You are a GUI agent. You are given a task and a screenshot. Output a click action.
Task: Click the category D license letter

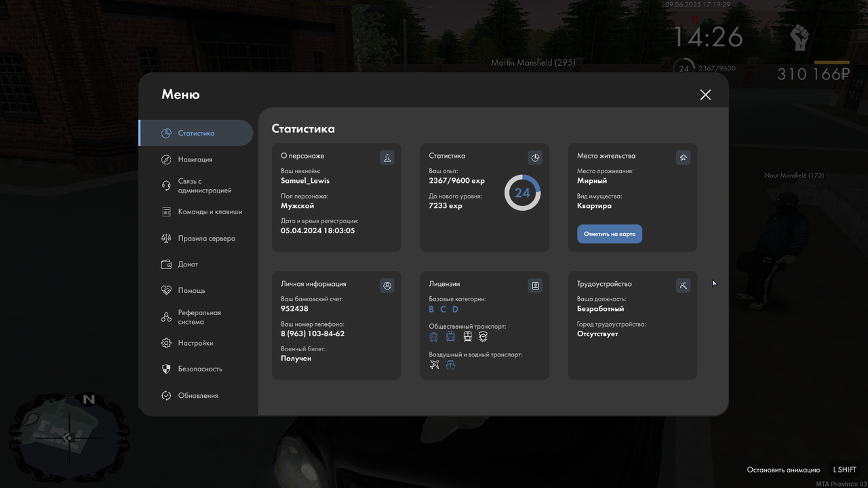pyautogui.click(x=455, y=309)
